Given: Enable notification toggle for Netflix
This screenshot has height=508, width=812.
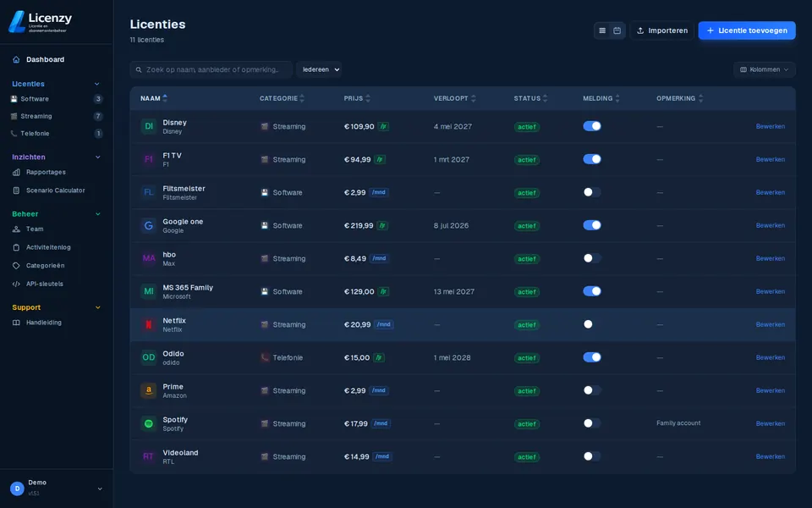Looking at the screenshot, I should (x=592, y=324).
